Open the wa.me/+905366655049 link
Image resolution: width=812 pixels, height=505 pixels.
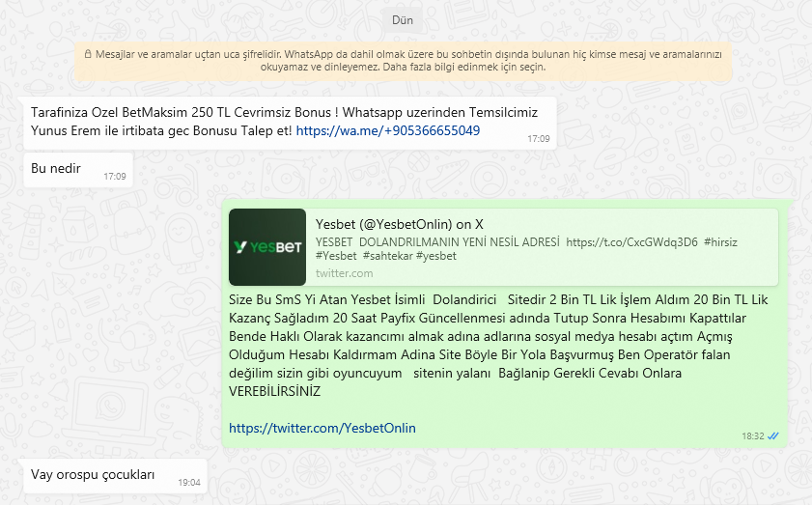388,130
